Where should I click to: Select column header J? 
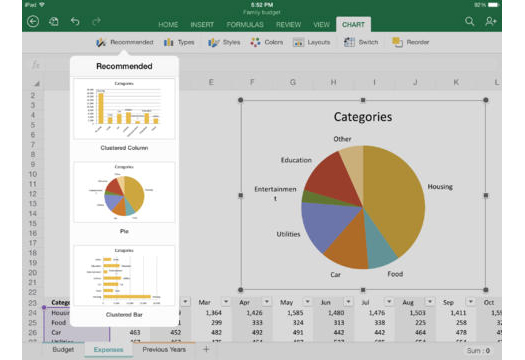click(415, 82)
